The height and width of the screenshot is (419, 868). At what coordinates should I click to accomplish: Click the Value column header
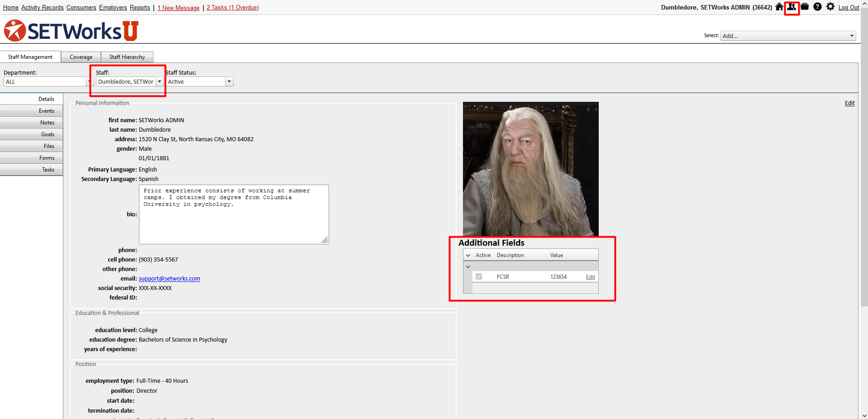tap(557, 255)
